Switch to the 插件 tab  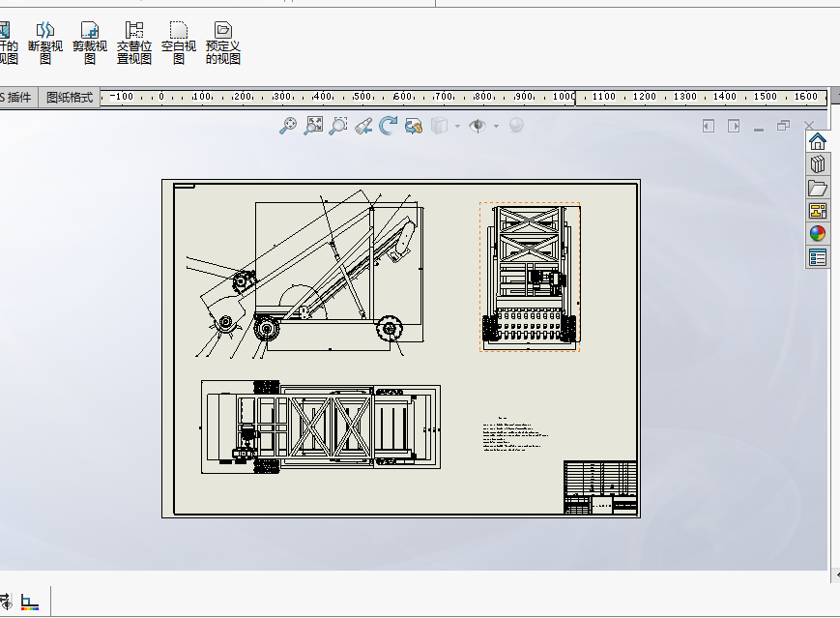[x=17, y=97]
